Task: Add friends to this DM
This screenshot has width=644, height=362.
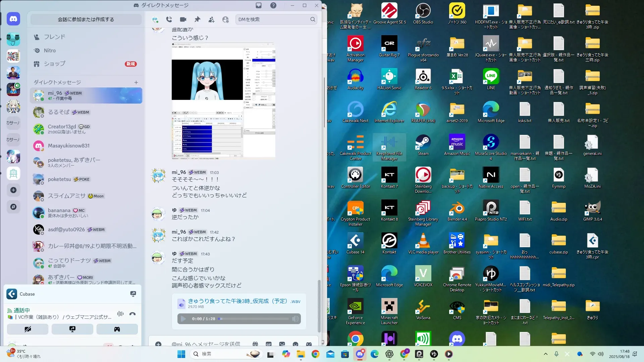Action: tap(211, 19)
